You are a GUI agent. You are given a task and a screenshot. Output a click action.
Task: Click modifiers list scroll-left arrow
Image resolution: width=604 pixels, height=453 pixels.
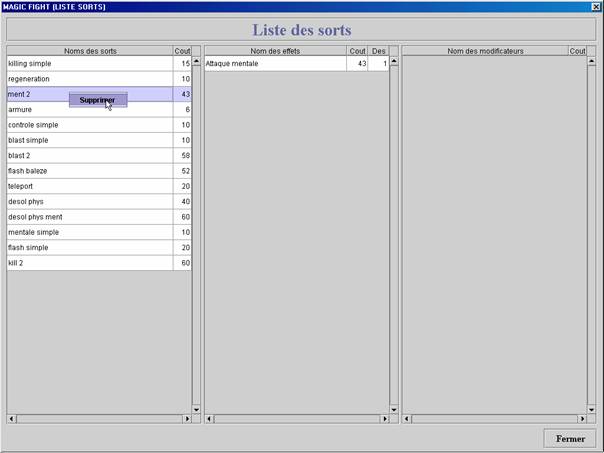407,419
